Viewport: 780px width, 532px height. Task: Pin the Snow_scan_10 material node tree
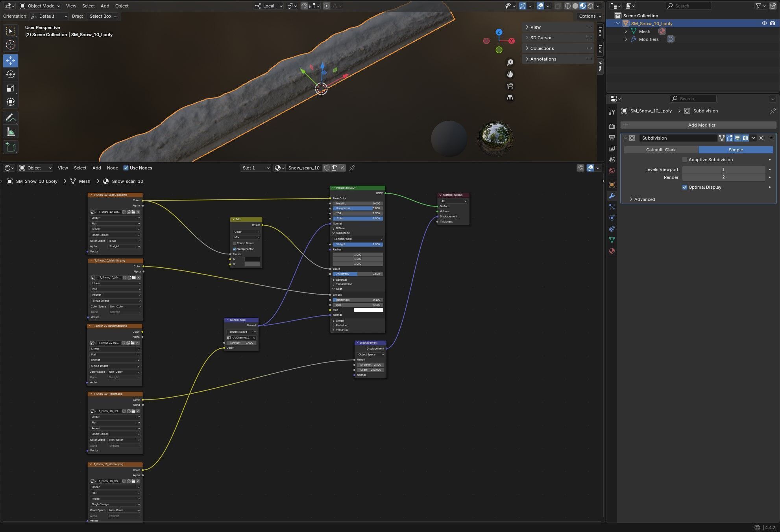click(352, 168)
